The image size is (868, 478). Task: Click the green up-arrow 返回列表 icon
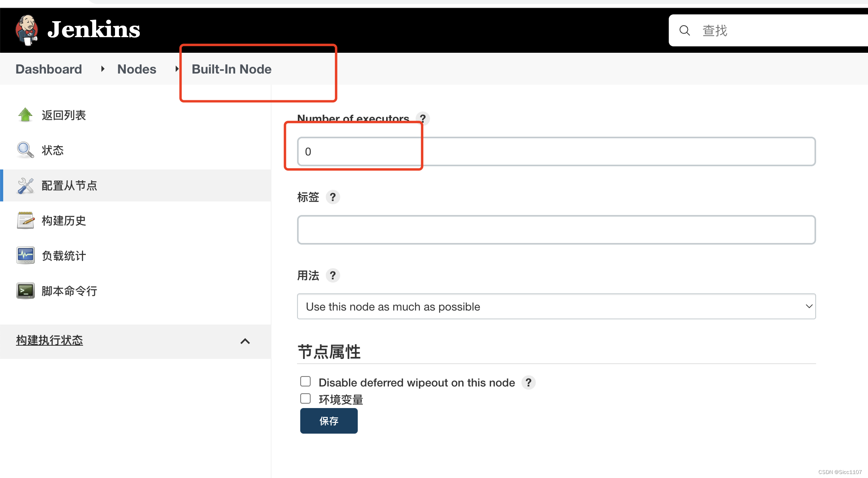[x=26, y=115]
